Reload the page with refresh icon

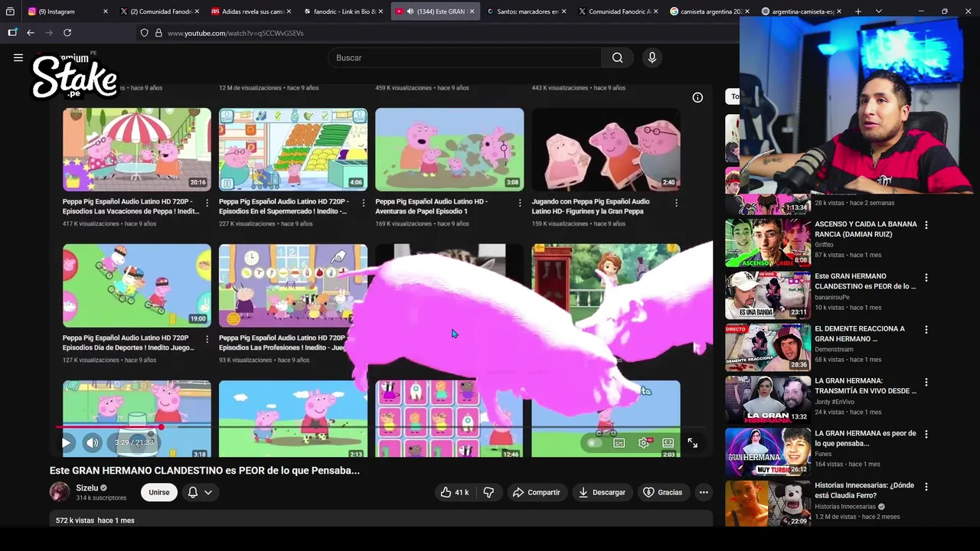click(67, 33)
